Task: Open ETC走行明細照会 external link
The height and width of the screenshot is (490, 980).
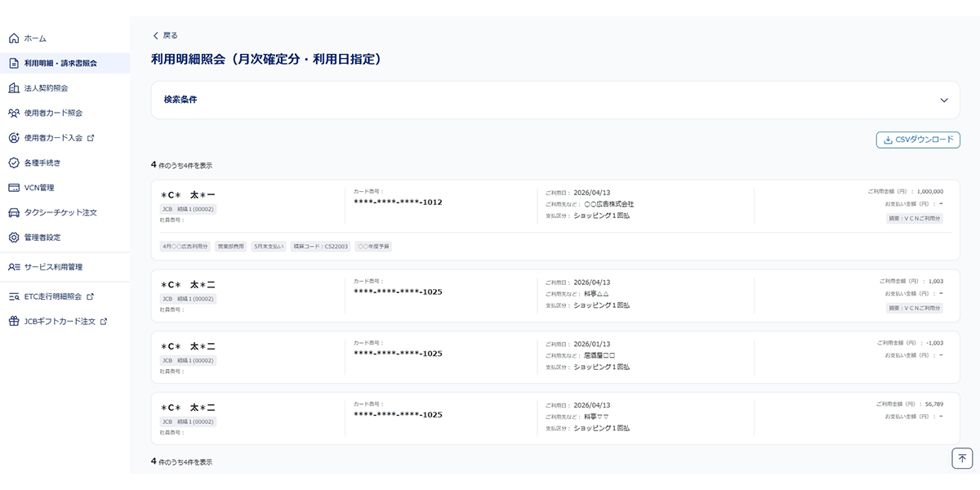Action: 53,296
